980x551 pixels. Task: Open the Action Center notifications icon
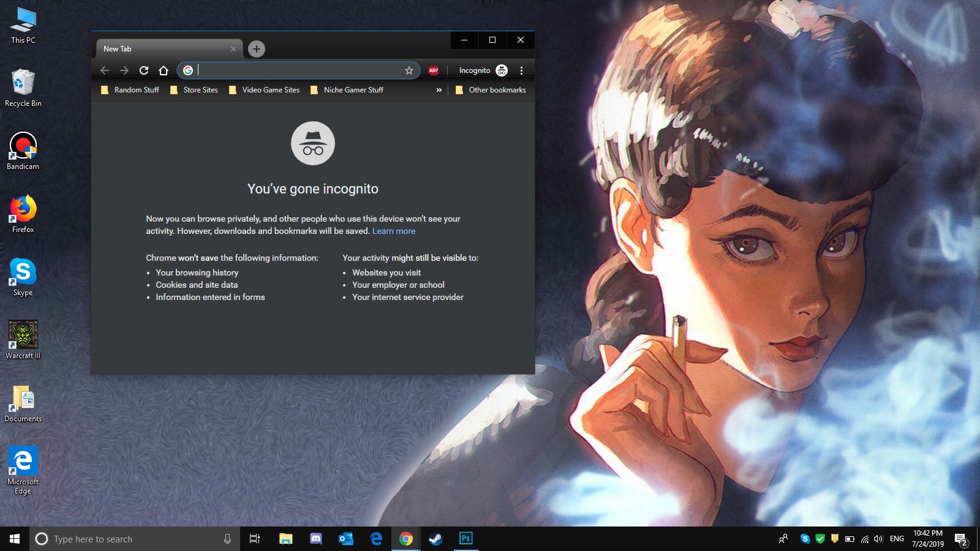pyautogui.click(x=960, y=539)
